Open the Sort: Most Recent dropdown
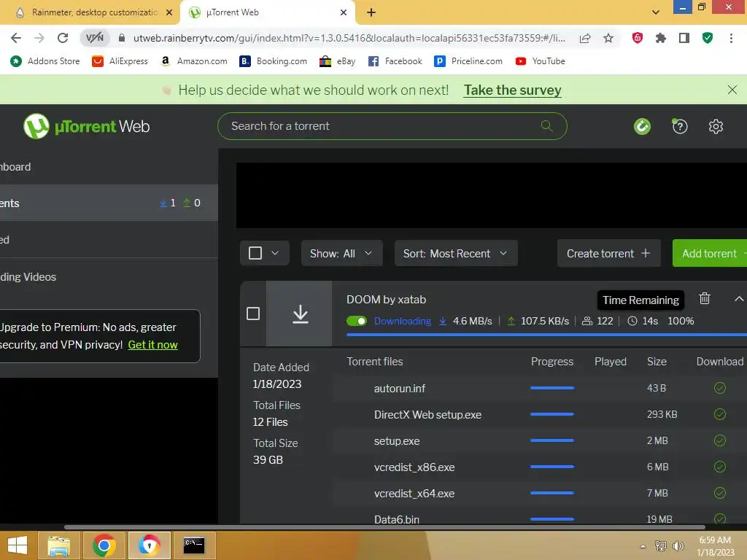This screenshot has height=560, width=747. (456, 253)
